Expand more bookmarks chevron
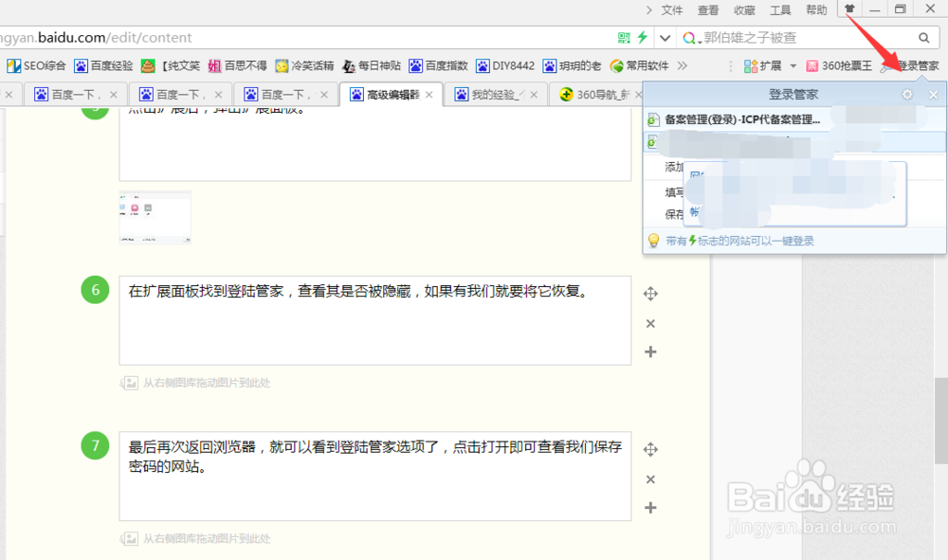This screenshot has height=560, width=948. 683,65
